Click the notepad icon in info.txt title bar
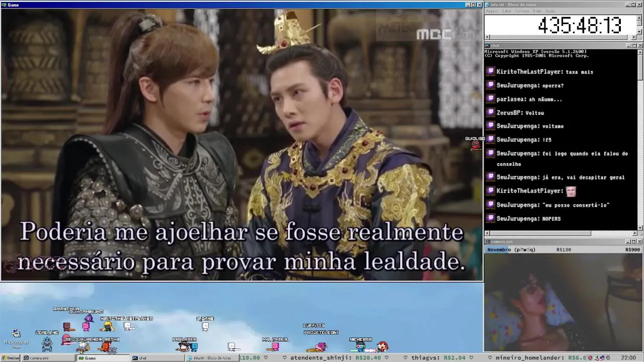The width and height of the screenshot is (644, 362). click(x=488, y=5)
